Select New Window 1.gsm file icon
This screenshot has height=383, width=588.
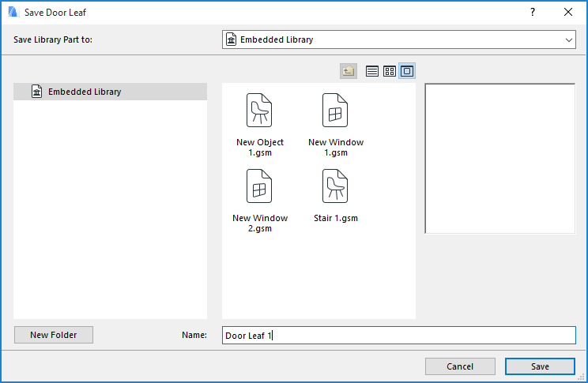[x=335, y=111]
